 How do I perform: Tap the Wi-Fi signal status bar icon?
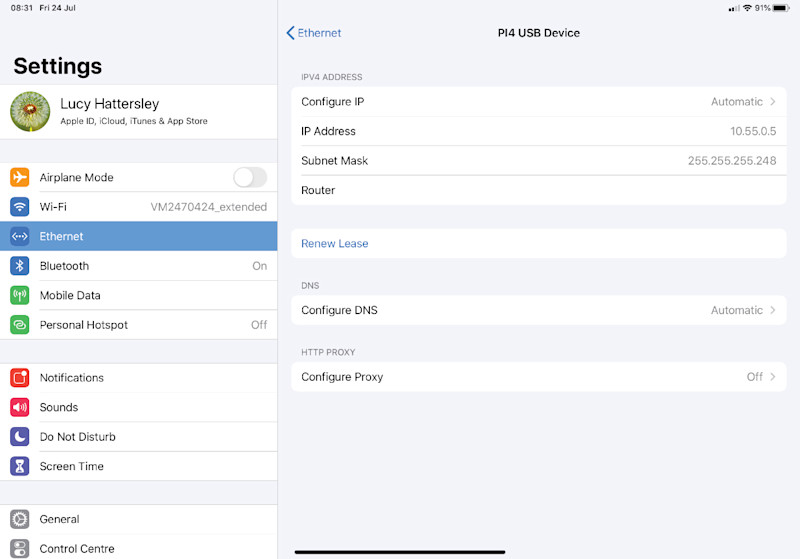point(747,8)
